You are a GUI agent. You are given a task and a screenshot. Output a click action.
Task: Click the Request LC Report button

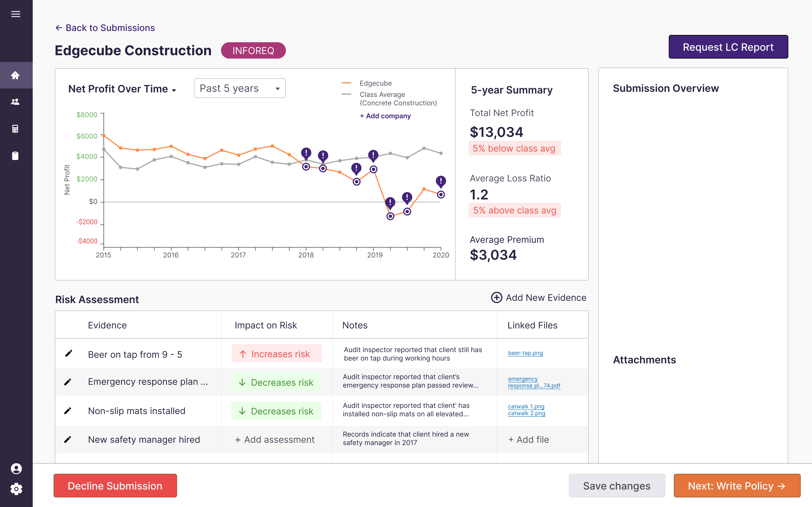728,47
